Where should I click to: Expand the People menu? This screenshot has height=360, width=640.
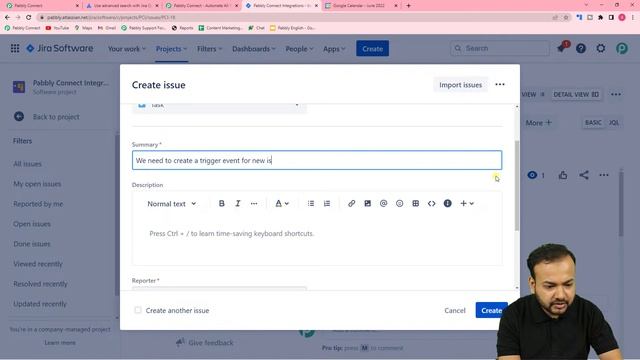click(x=299, y=49)
